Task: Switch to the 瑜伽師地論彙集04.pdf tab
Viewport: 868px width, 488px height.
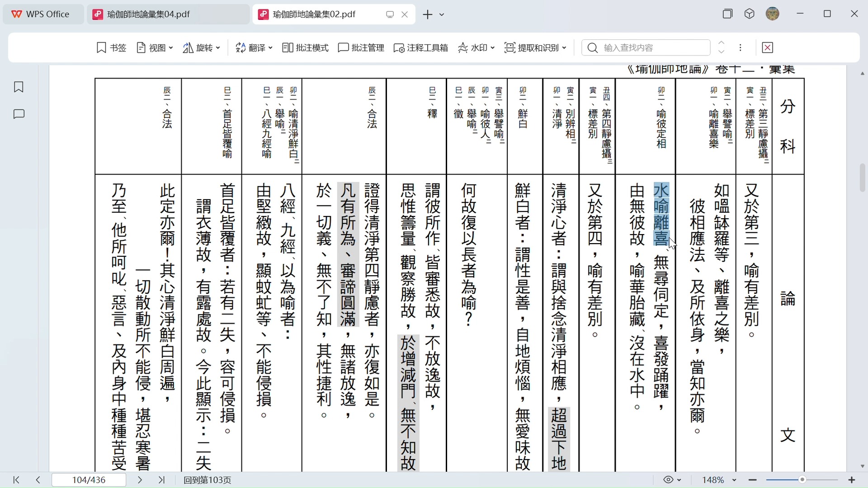Action: tap(167, 14)
